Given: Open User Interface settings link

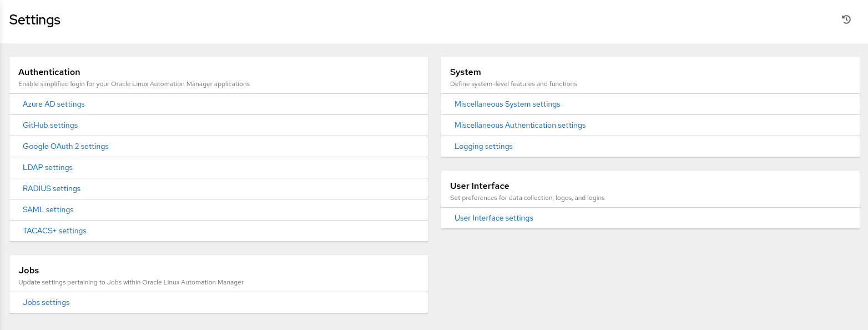Looking at the screenshot, I should coord(493,218).
